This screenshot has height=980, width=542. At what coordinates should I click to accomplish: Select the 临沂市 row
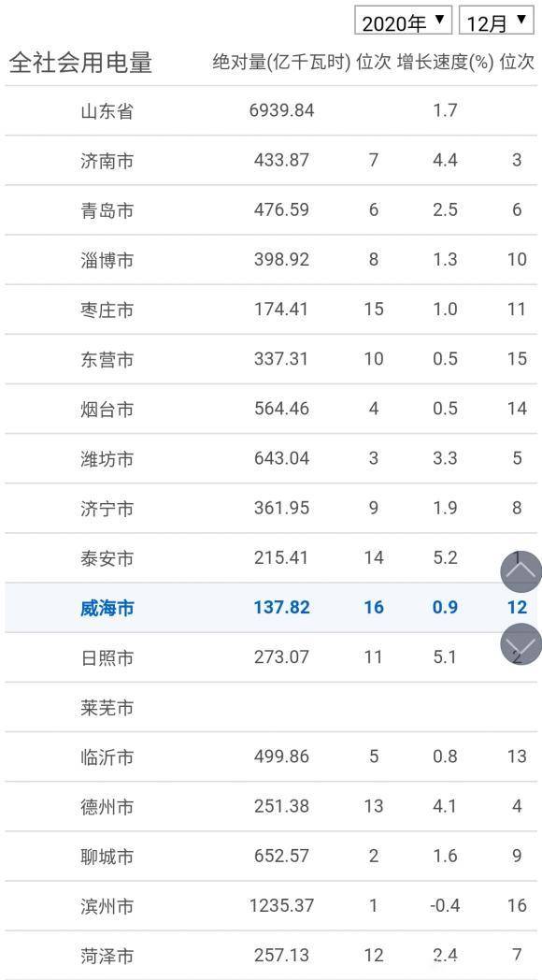271,757
